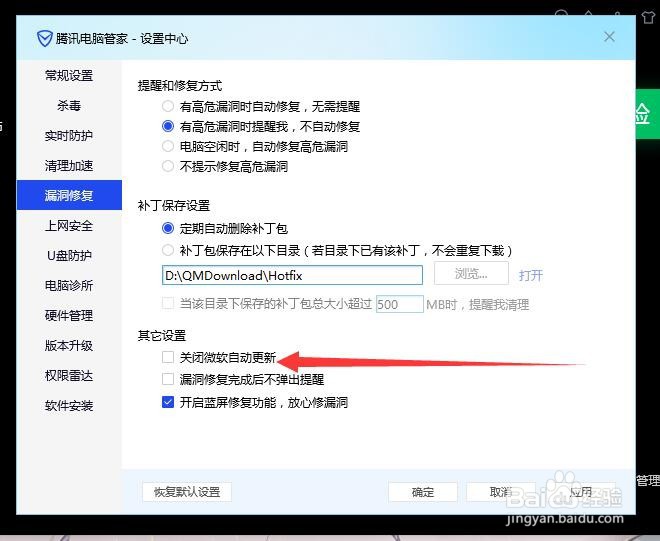The width and height of the screenshot is (660, 541).
Task: Select 定期自动删除补丁包 option
Action: click(168, 228)
